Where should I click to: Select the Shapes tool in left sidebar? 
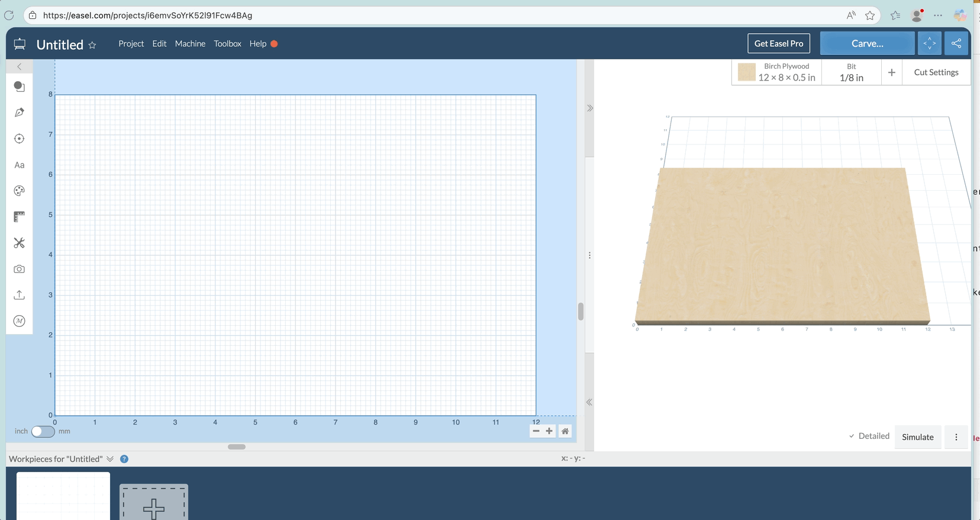tap(19, 86)
